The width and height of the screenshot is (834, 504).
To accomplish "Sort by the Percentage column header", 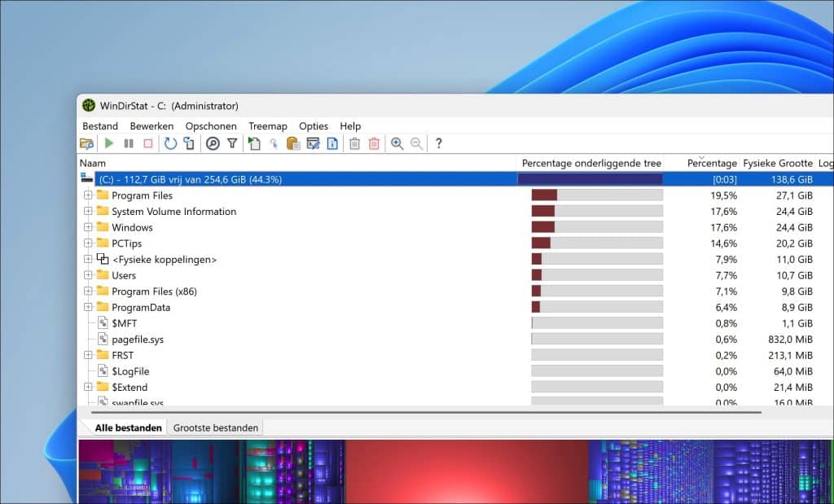I will coord(703,163).
